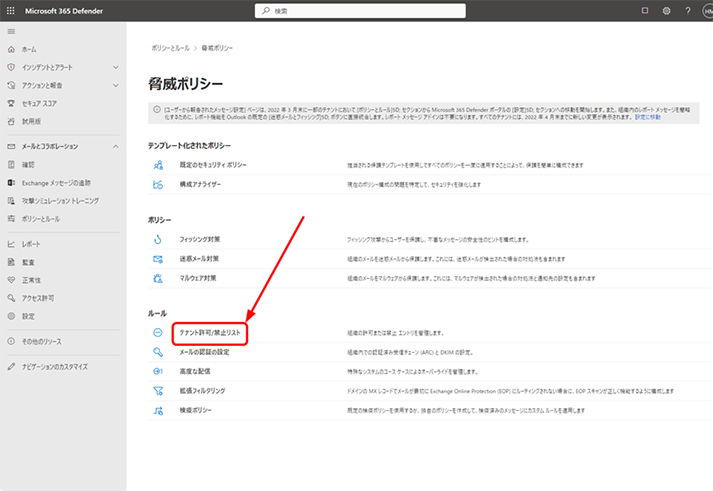Viewport: 713px width, 491px height.
Task: Click the ナビゲーションのカスタマイズ pencil icon
Action: (x=11, y=366)
